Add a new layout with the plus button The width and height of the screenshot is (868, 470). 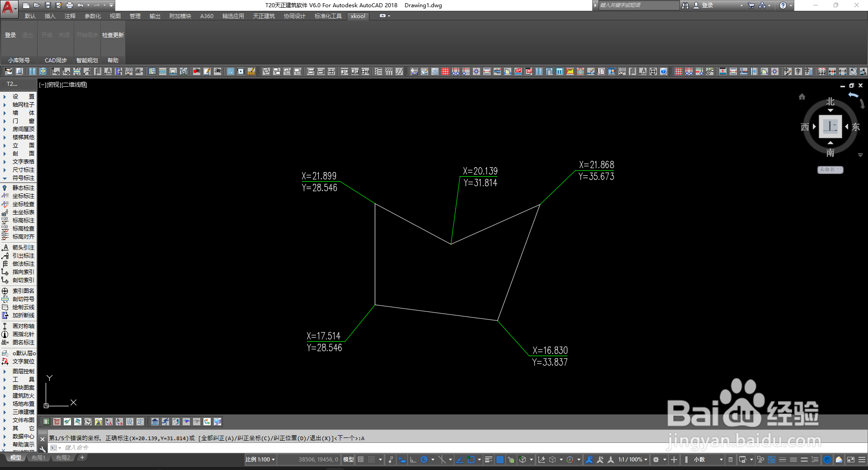(x=82, y=458)
